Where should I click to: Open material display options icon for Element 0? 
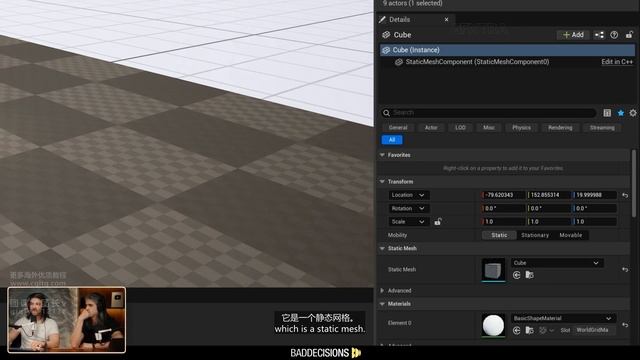tap(546, 330)
